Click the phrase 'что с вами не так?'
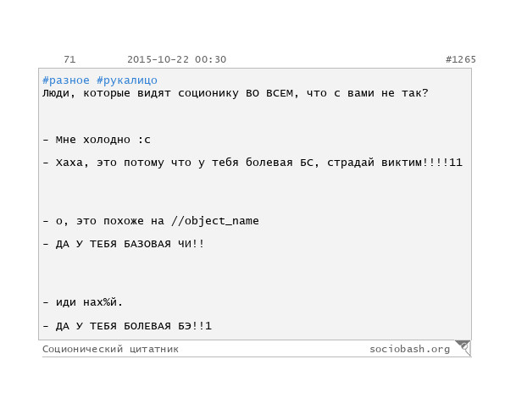Screen dimensions: 505x420 pyautogui.click(x=368, y=93)
